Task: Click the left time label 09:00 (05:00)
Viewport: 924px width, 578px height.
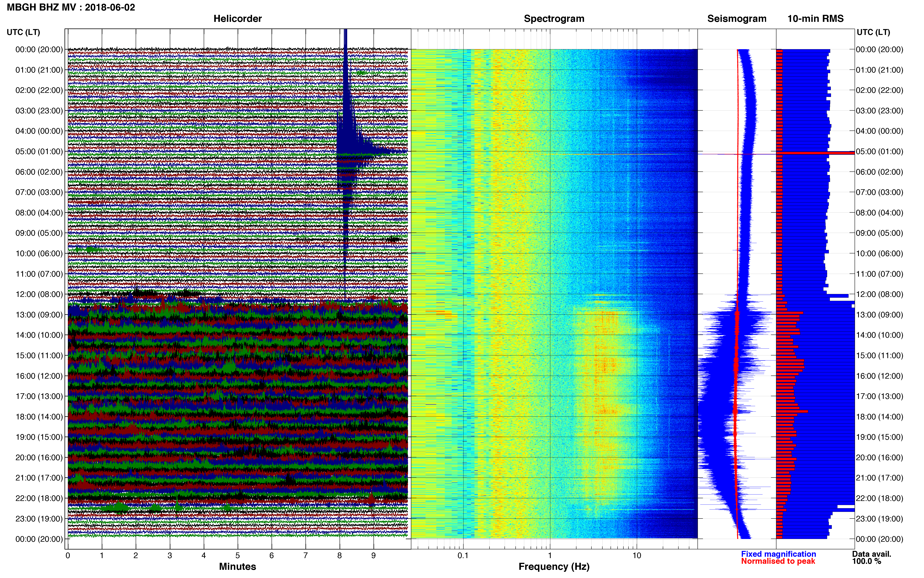Action: pyautogui.click(x=39, y=233)
